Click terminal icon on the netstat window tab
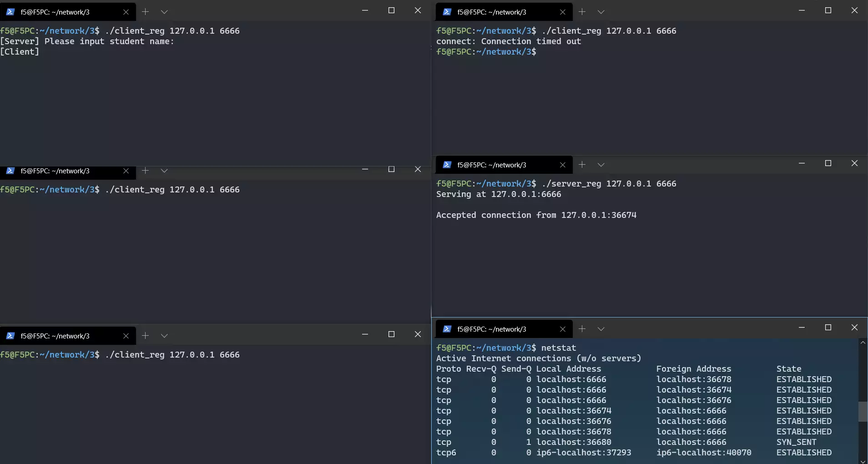Viewport: 868px width, 464px height. click(447, 329)
